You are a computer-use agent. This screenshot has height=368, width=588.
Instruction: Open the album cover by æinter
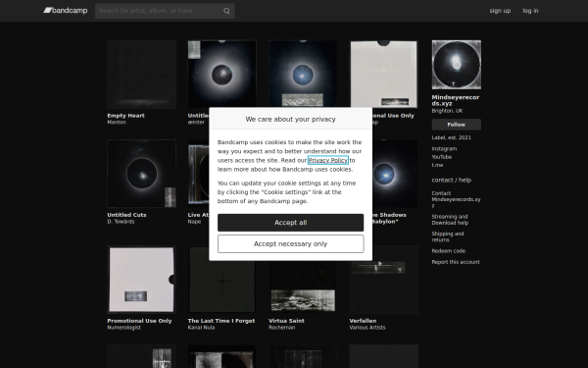pyautogui.click(x=222, y=74)
